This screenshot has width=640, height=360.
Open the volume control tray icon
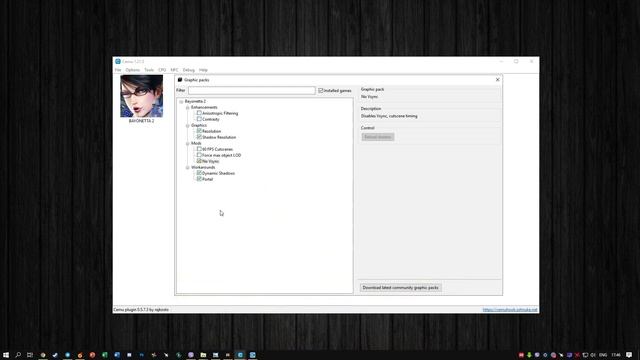(593, 355)
